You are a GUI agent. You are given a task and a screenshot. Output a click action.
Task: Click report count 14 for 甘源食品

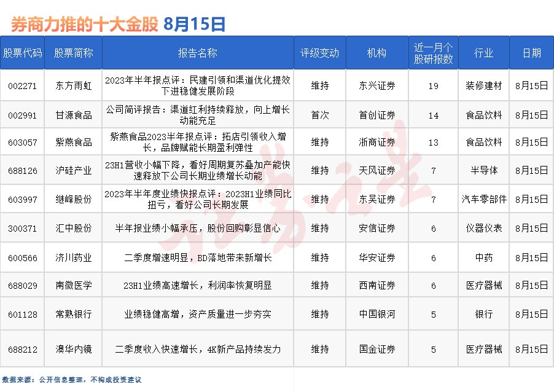(x=433, y=116)
